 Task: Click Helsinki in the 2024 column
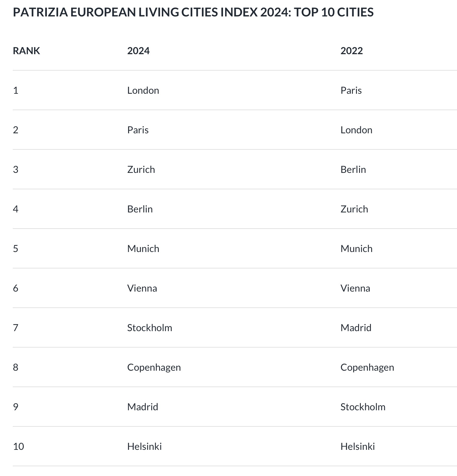tap(145, 446)
